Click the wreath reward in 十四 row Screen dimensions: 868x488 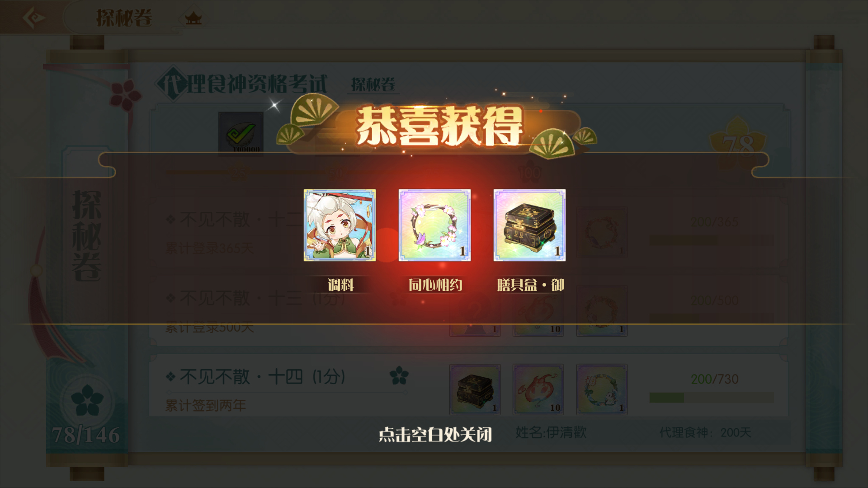pyautogui.click(x=602, y=389)
